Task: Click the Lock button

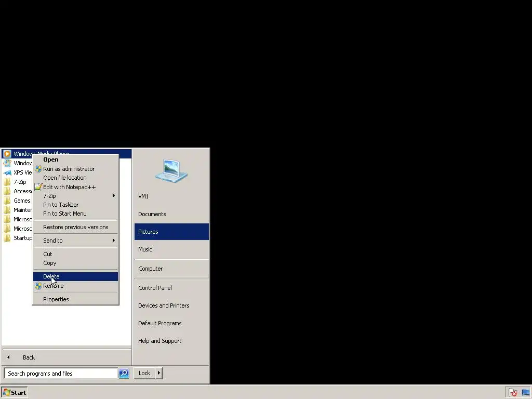Action: click(144, 373)
